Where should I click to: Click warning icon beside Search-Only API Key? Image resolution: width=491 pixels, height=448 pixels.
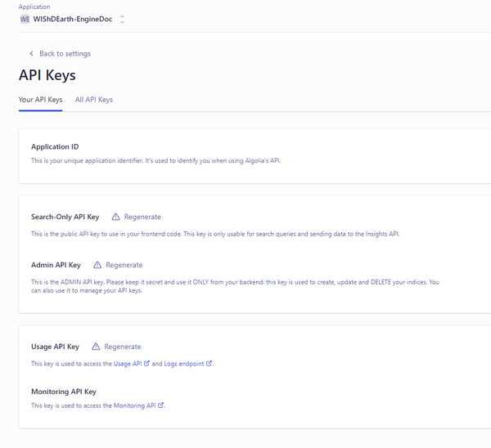point(115,217)
